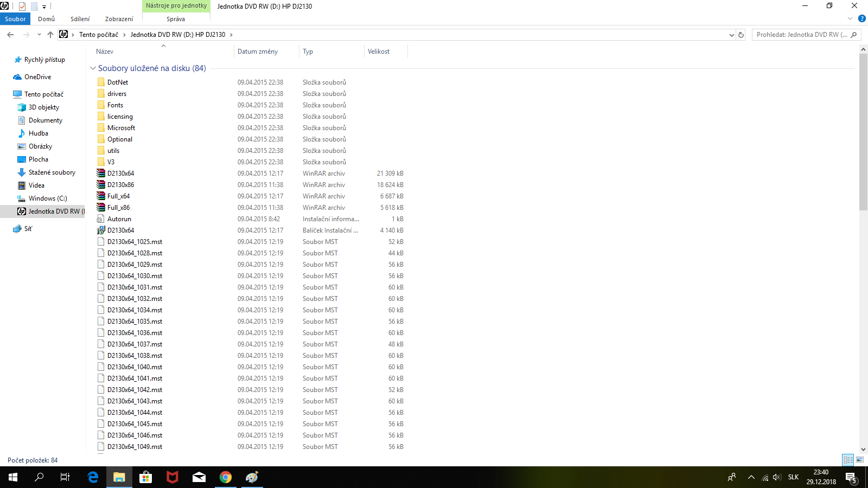Switch to the Zobrazení ribbon tab
This screenshot has height=488, width=868.
coord(119,19)
